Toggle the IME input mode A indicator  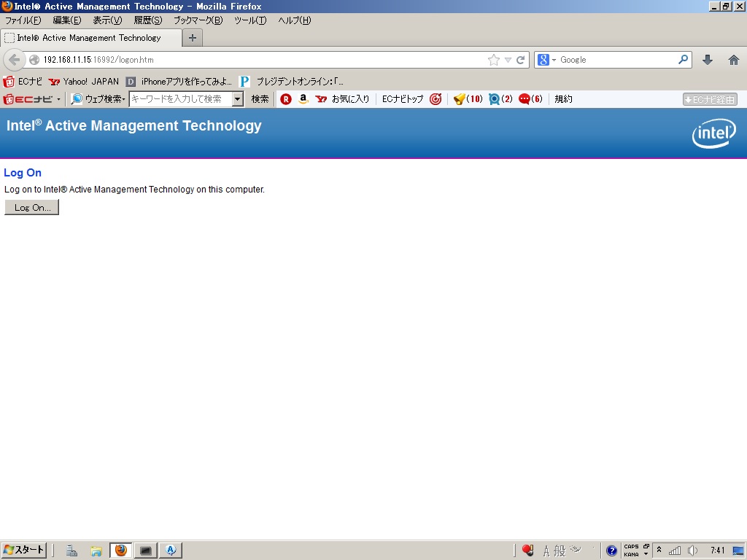tap(546, 551)
